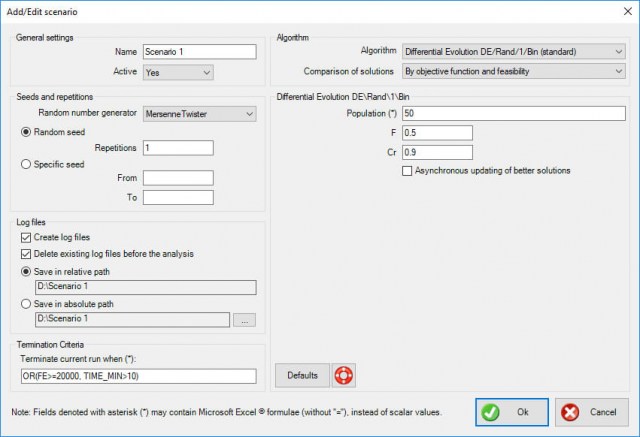Click the red lifebuoy help icon
Screen dimensions: 640x437
click(343, 375)
